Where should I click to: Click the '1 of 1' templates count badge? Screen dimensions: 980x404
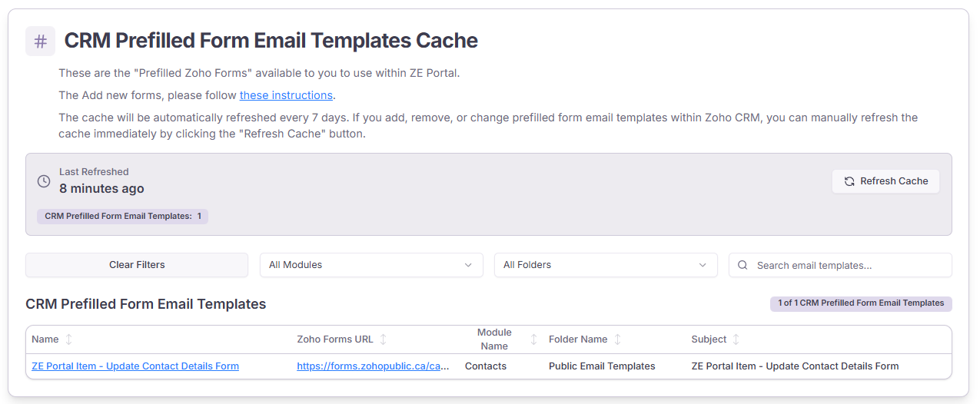tap(860, 303)
